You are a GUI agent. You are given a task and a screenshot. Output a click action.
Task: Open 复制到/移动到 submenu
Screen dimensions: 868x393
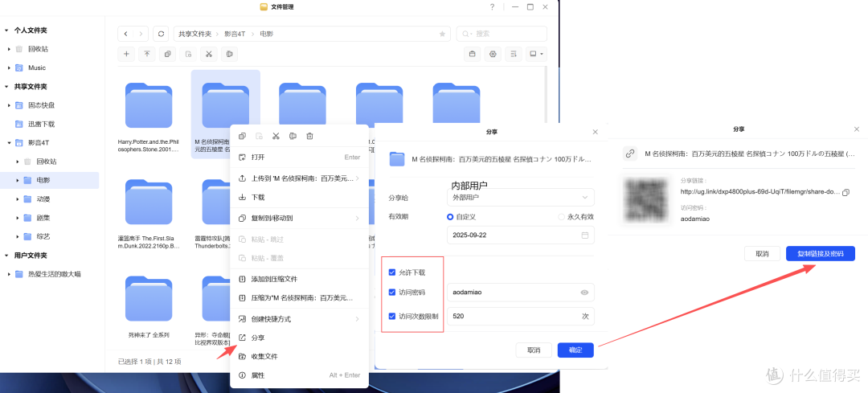(299, 218)
